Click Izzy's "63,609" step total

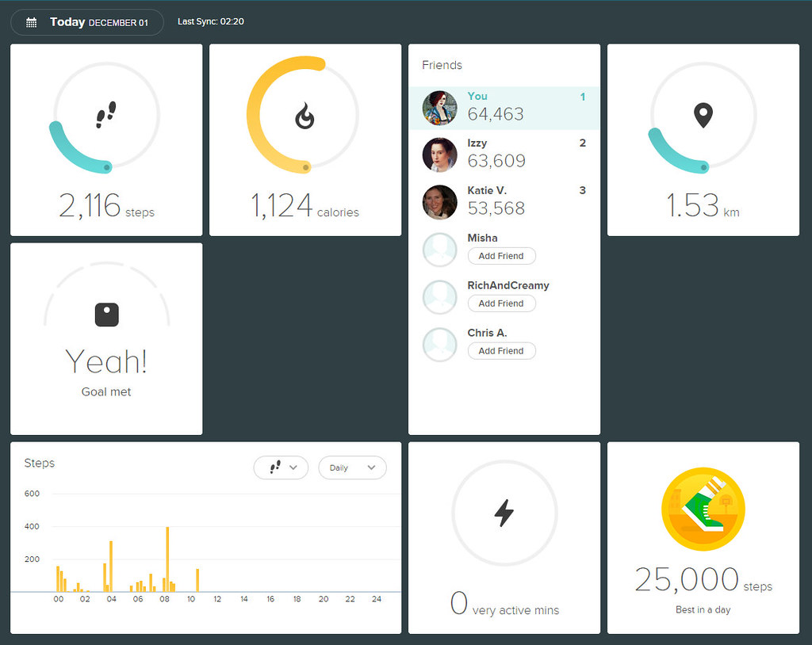(x=496, y=161)
